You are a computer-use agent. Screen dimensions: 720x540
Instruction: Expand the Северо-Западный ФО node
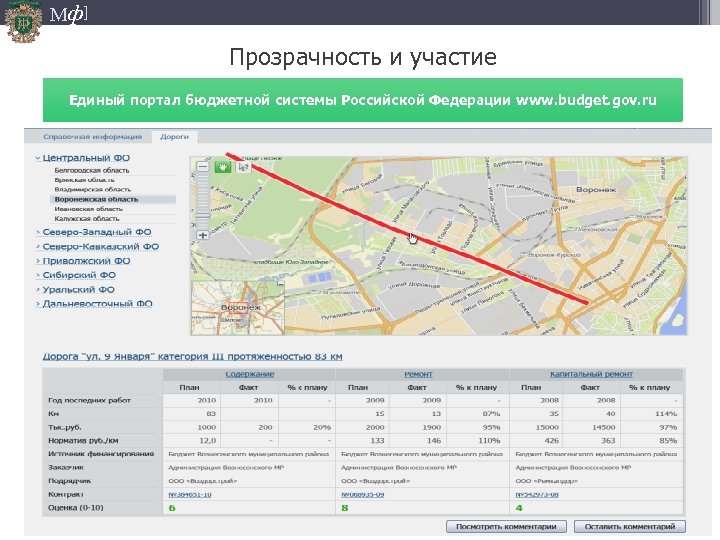[38, 232]
